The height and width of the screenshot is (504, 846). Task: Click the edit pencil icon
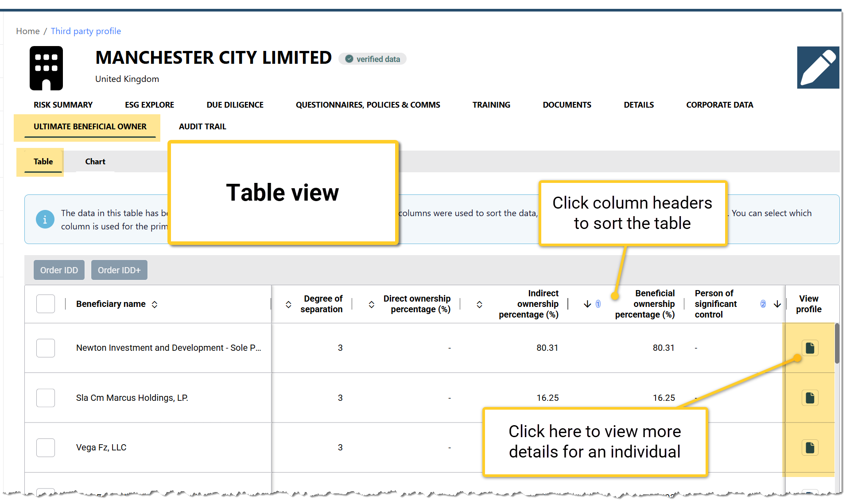818,68
